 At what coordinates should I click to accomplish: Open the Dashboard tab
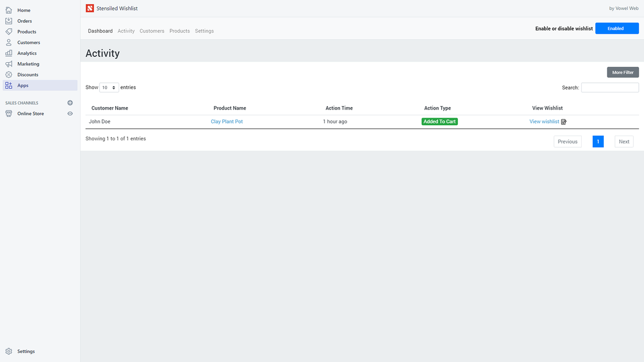tap(100, 31)
